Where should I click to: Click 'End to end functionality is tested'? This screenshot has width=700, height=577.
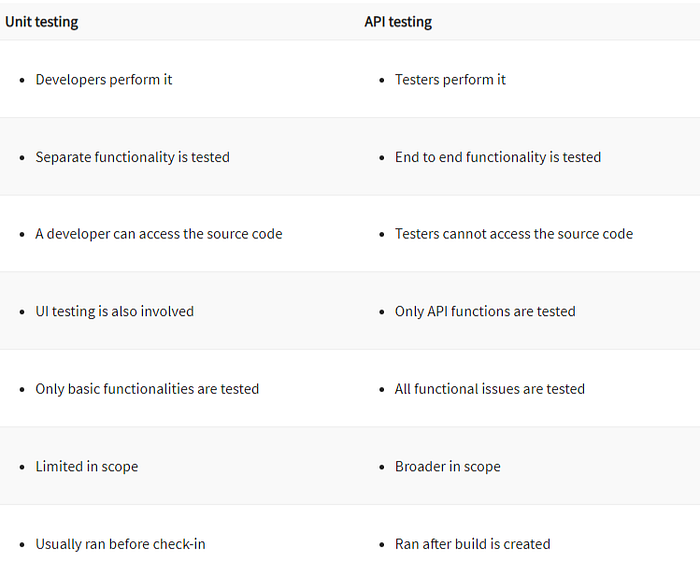click(498, 157)
